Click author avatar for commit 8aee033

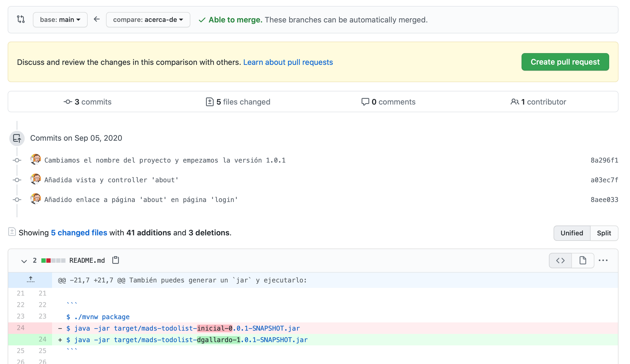[x=36, y=199]
